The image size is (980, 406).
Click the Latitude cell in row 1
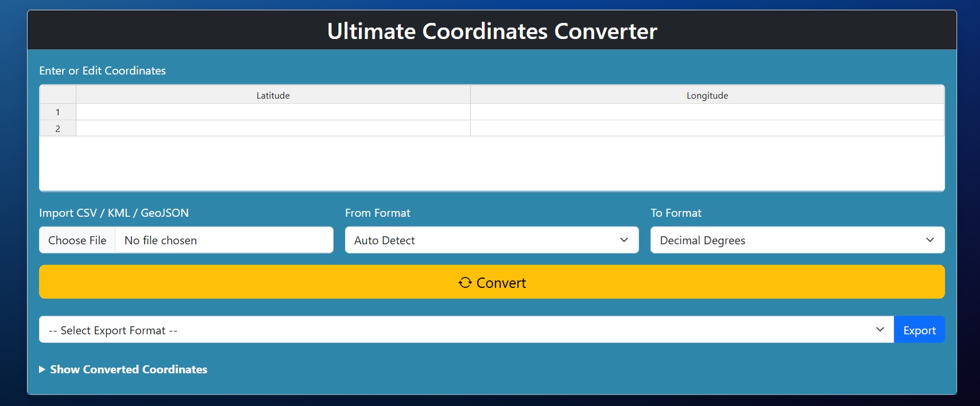pos(273,112)
